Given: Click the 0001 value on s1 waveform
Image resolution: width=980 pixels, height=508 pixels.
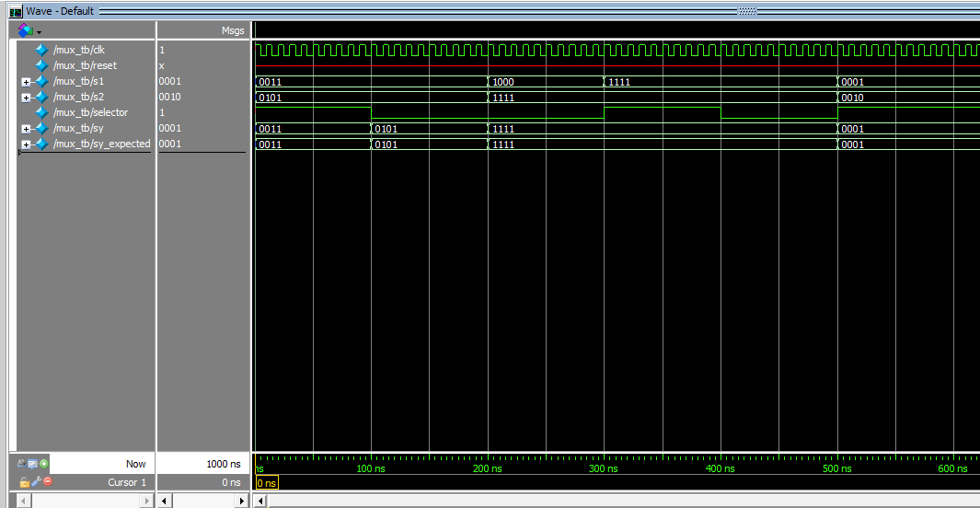Looking at the screenshot, I should tap(852, 82).
